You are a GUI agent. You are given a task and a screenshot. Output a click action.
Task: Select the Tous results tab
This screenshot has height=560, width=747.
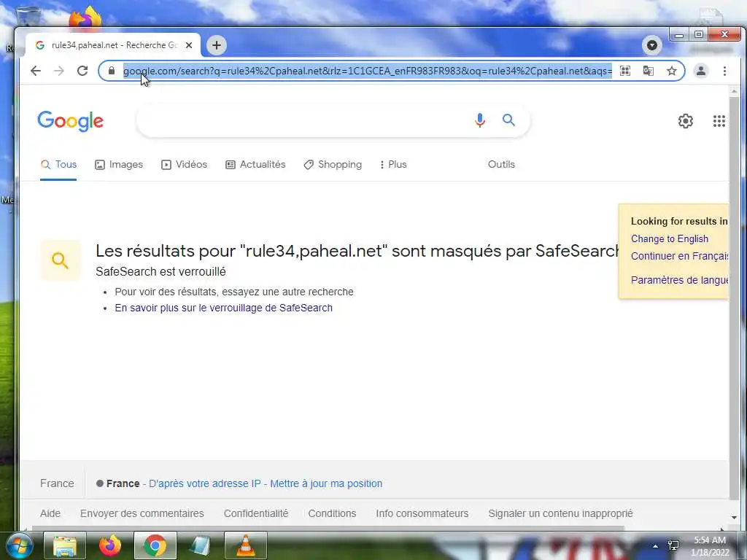[58, 164]
